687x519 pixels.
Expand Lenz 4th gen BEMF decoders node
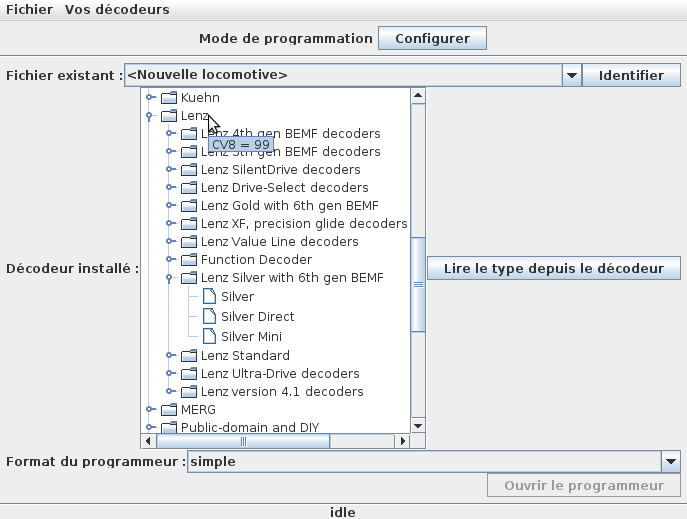(x=170, y=133)
